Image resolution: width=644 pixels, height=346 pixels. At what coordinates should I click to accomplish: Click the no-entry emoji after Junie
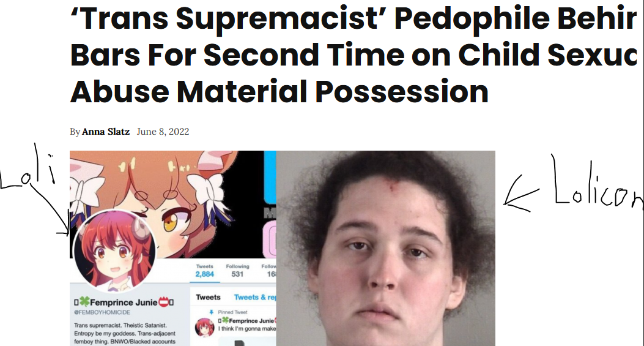click(x=163, y=303)
